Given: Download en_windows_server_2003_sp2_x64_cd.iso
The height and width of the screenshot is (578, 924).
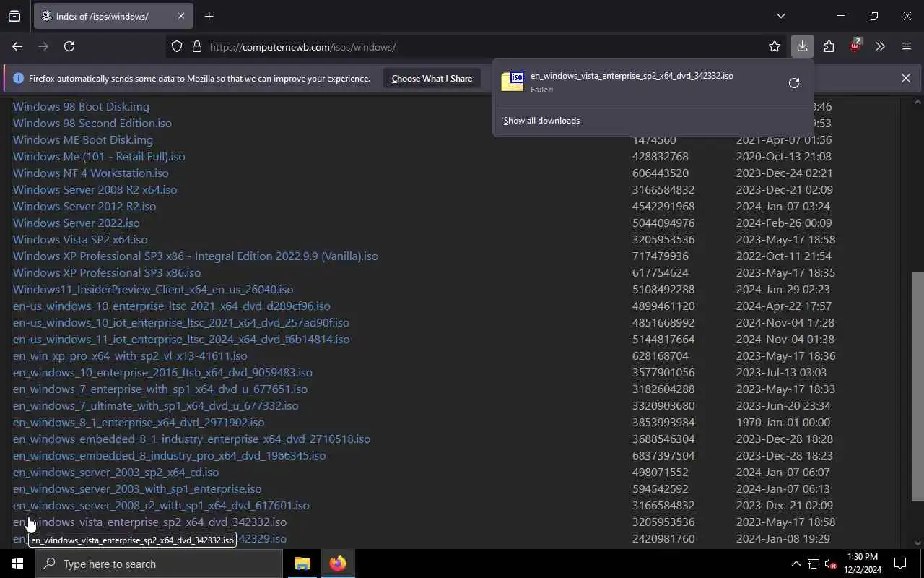Looking at the screenshot, I should tap(115, 472).
